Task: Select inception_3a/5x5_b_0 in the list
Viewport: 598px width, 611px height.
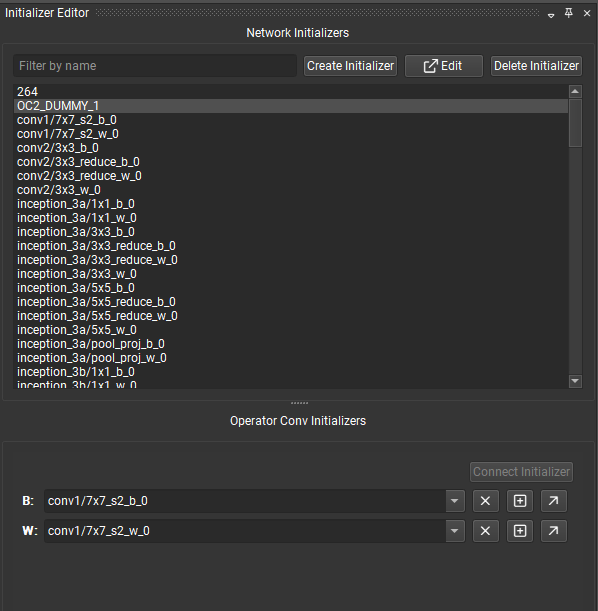Action: click(x=291, y=288)
